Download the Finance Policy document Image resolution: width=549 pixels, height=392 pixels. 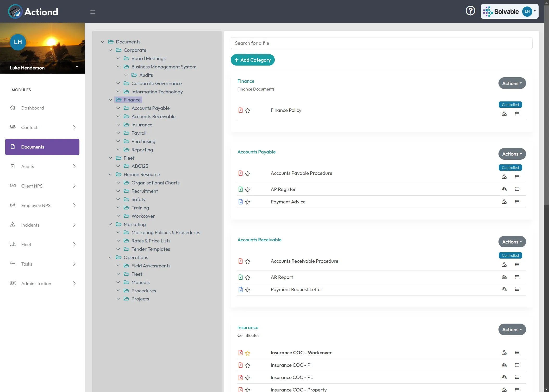click(504, 114)
